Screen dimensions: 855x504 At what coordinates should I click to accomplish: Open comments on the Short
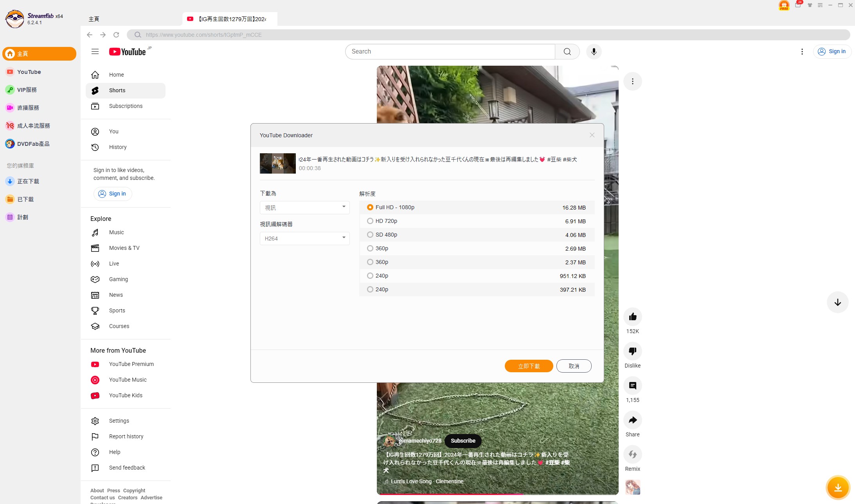632,386
